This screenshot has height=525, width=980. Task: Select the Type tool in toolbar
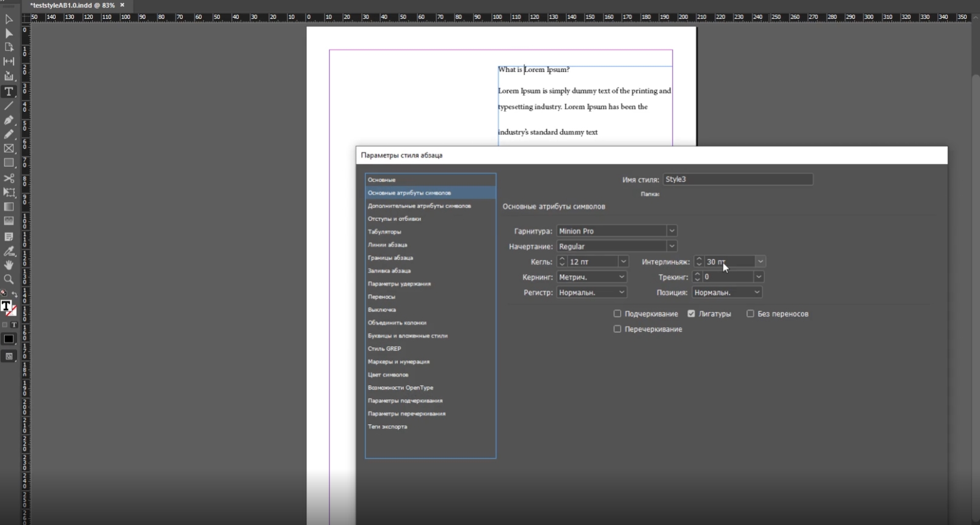tap(9, 92)
